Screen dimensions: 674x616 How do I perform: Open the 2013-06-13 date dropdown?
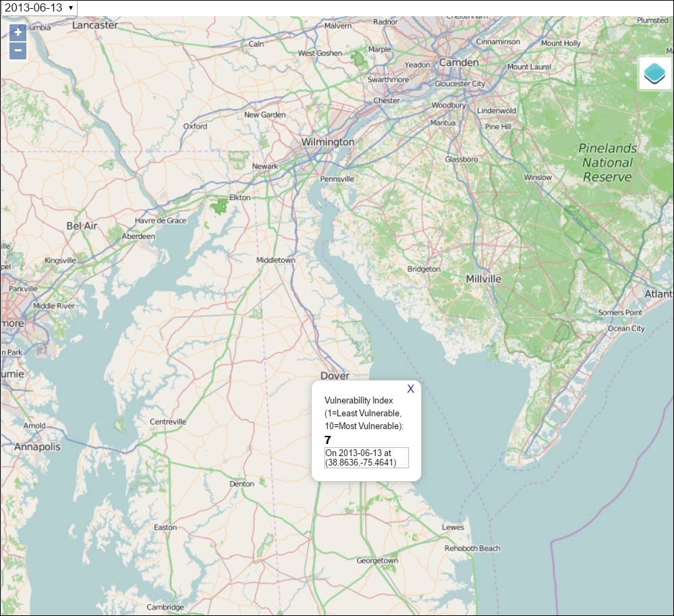point(39,7)
